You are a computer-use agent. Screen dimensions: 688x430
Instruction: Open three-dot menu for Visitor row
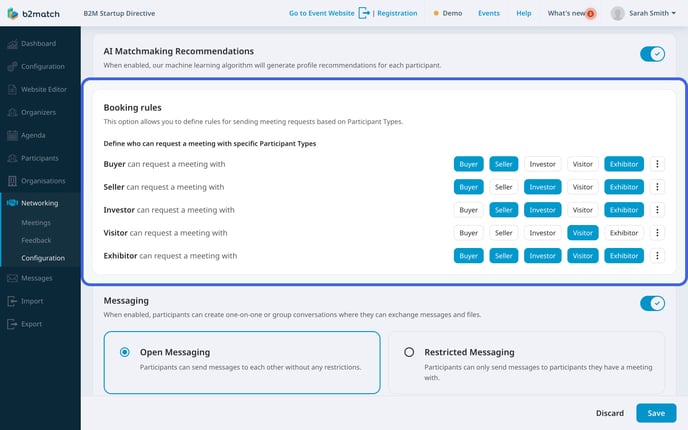[x=657, y=233]
